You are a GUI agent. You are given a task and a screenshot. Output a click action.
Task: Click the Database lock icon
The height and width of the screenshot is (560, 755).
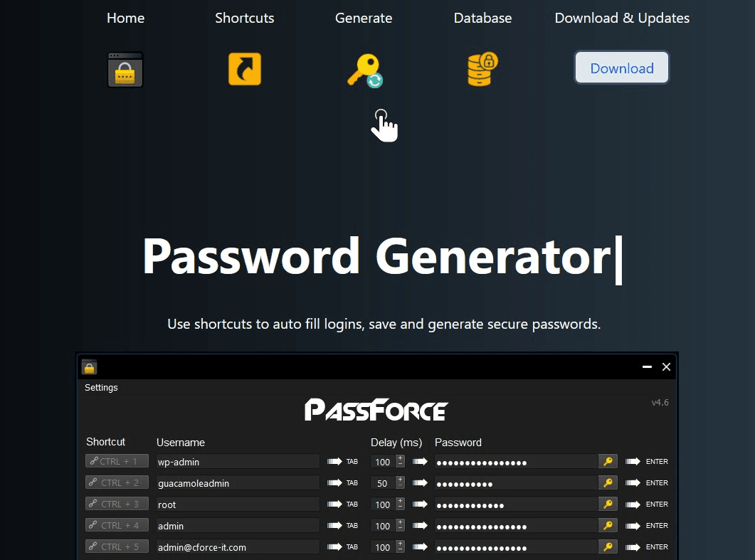point(482,70)
